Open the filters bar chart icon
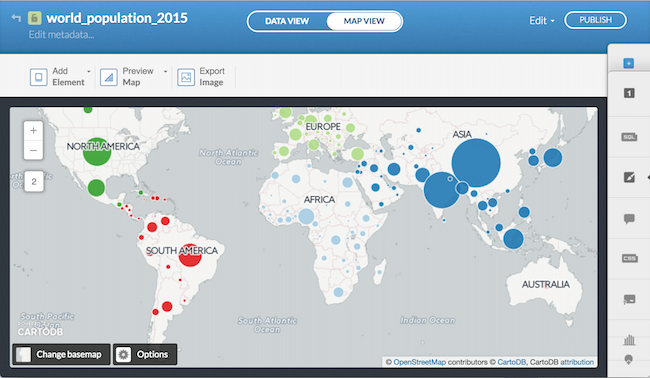 click(x=629, y=340)
